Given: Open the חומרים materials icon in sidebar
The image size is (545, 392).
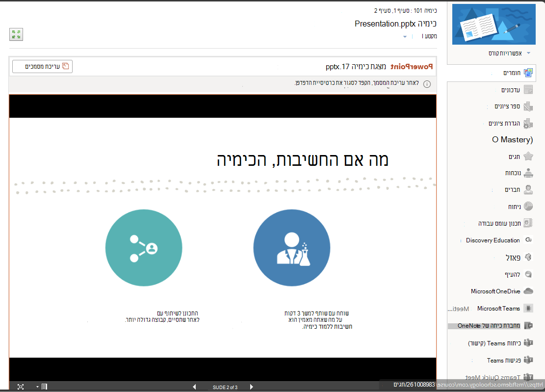Looking at the screenshot, I should click(x=528, y=73).
